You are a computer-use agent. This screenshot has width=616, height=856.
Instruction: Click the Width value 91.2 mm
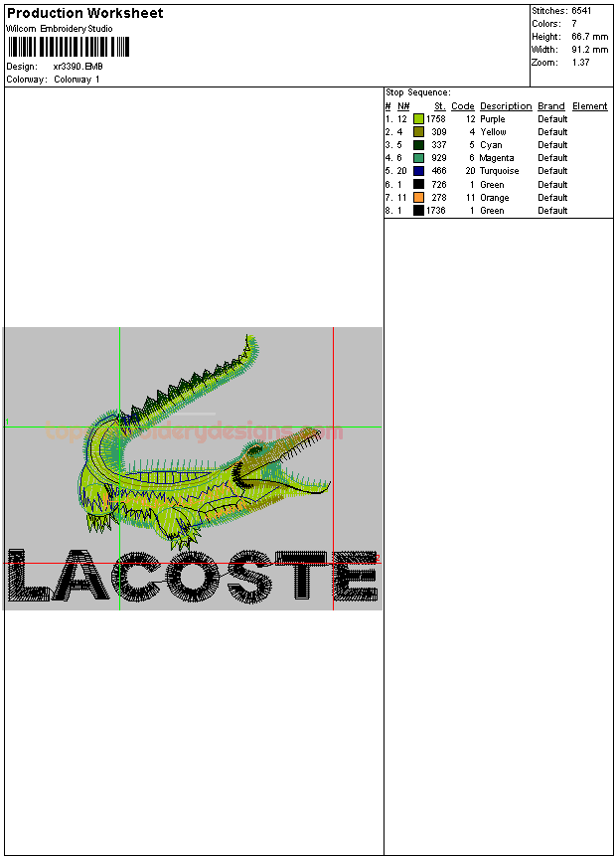(x=590, y=50)
